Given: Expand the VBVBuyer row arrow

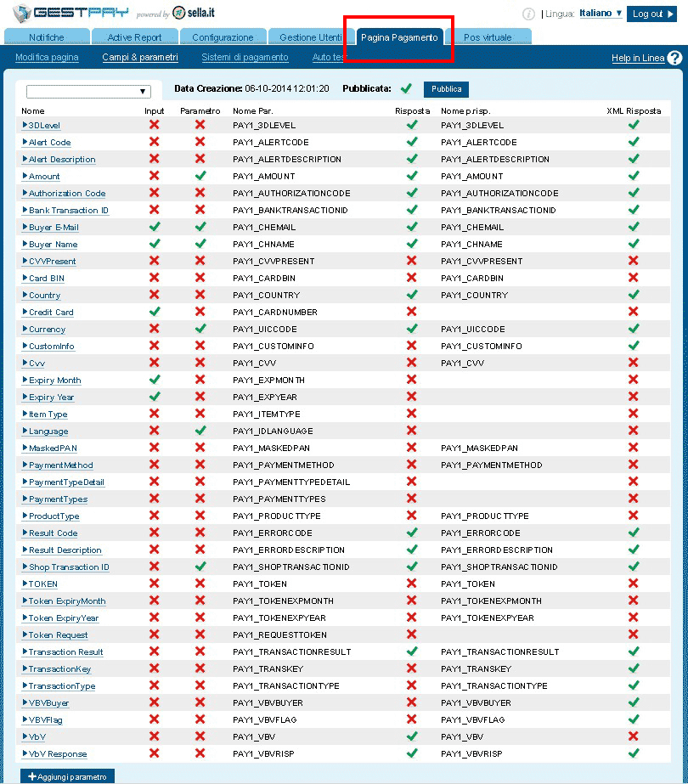Looking at the screenshot, I should (x=25, y=703).
